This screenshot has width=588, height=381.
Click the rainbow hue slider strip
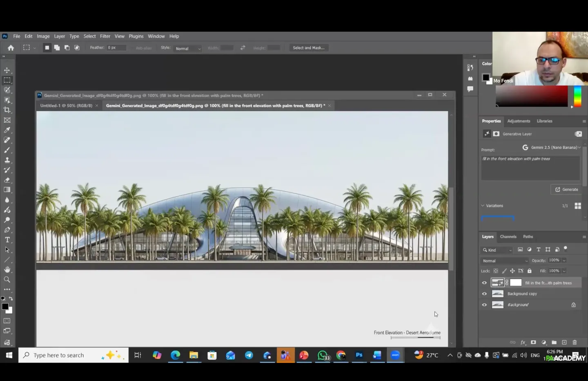pos(577,96)
